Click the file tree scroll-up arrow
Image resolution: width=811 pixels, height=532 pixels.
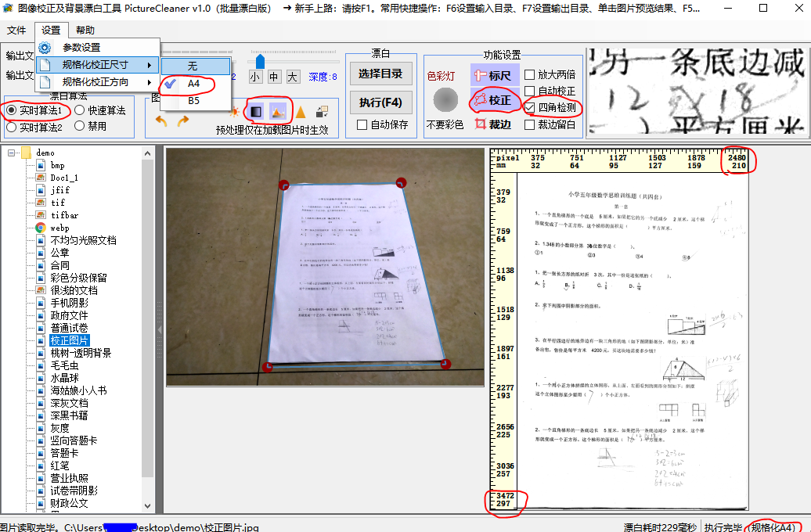[x=147, y=153]
